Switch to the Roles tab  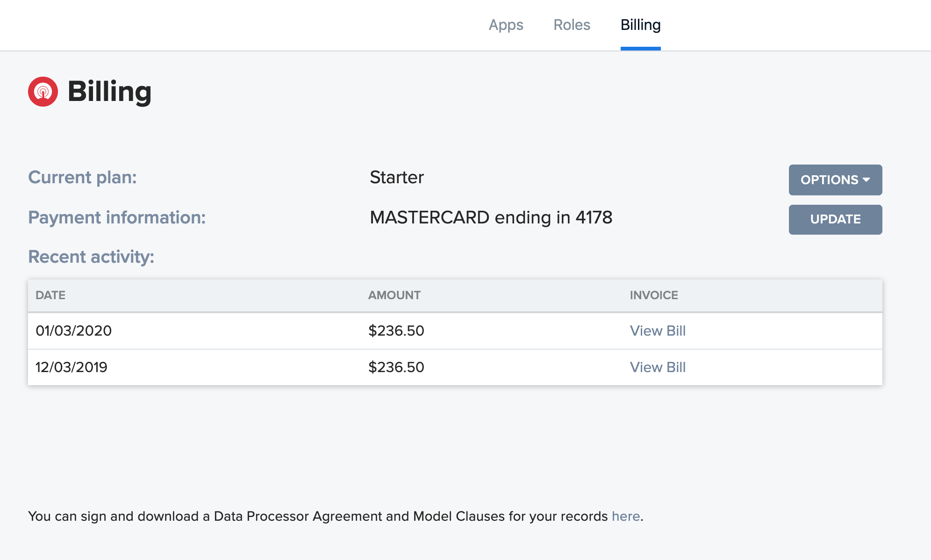tap(572, 25)
